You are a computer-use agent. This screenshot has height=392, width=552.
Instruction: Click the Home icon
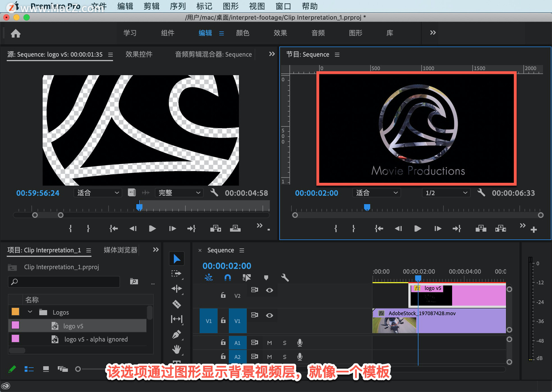(x=16, y=33)
